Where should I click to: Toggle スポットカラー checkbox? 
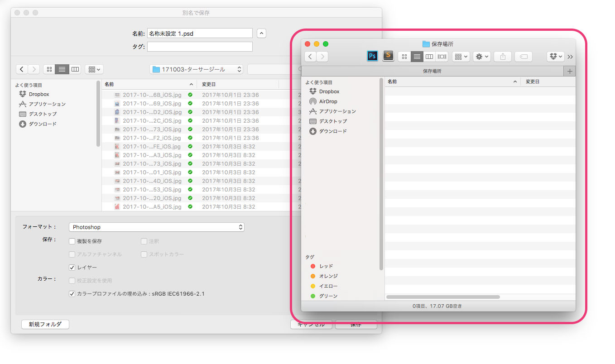(x=144, y=254)
